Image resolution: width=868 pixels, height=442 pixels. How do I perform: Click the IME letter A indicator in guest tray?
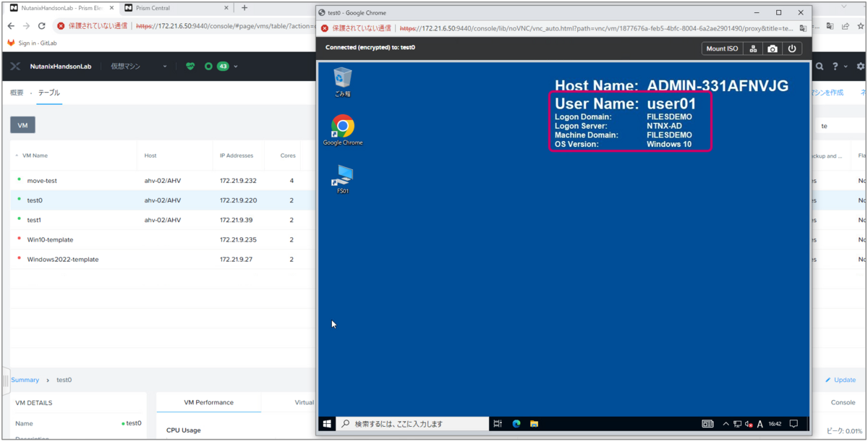point(760,424)
